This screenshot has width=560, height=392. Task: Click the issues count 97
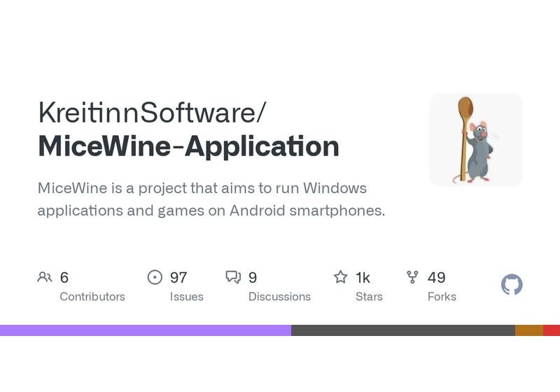point(178,278)
